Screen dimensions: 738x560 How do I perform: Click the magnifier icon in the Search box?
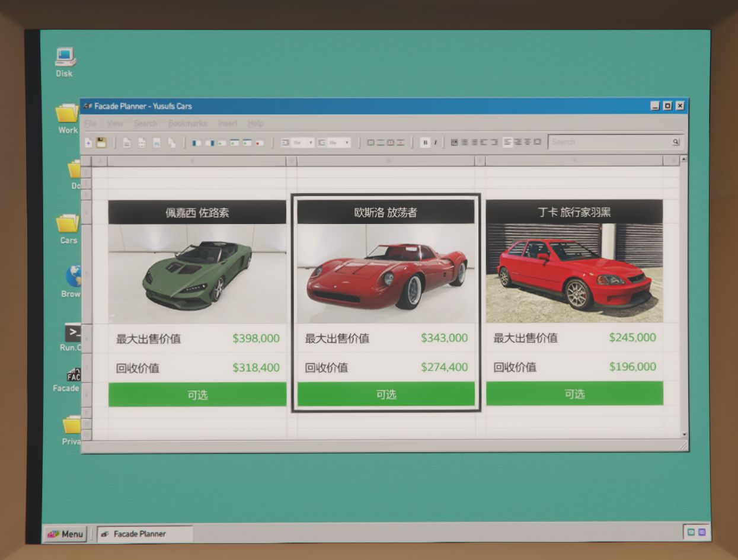pos(675,142)
